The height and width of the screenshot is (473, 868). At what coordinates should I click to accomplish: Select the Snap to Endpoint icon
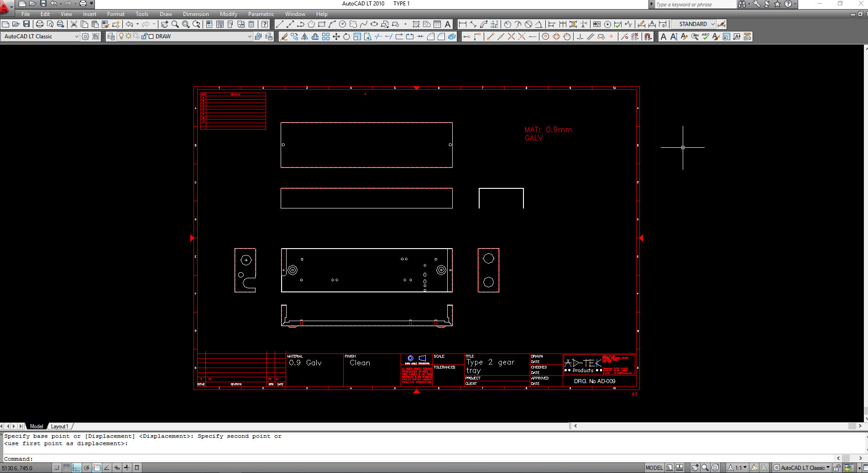tap(490, 36)
